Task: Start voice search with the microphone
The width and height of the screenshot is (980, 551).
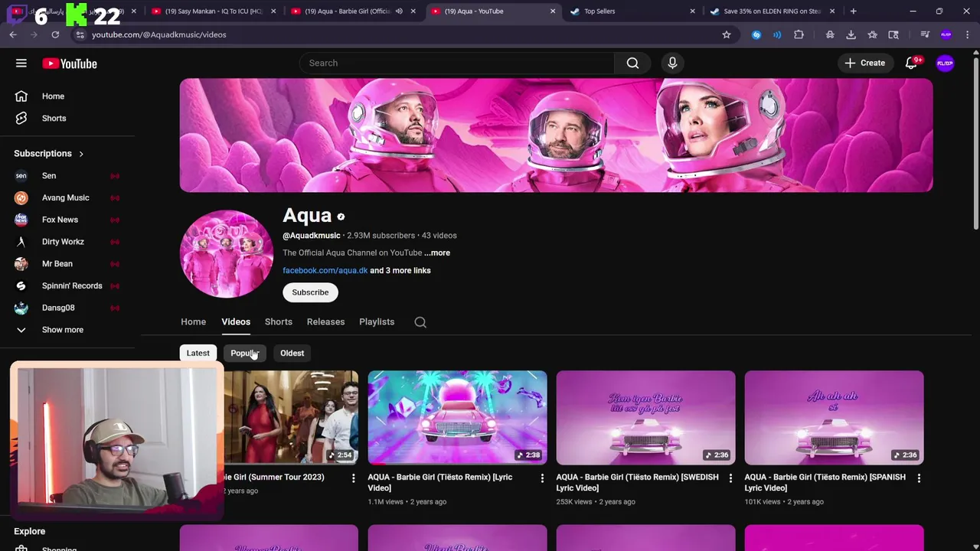Action: point(672,63)
